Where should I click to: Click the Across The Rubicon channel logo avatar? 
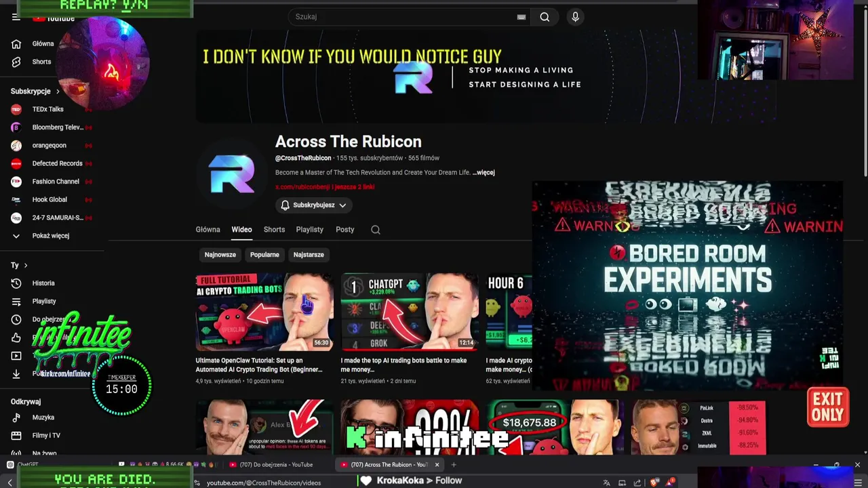[231, 174]
